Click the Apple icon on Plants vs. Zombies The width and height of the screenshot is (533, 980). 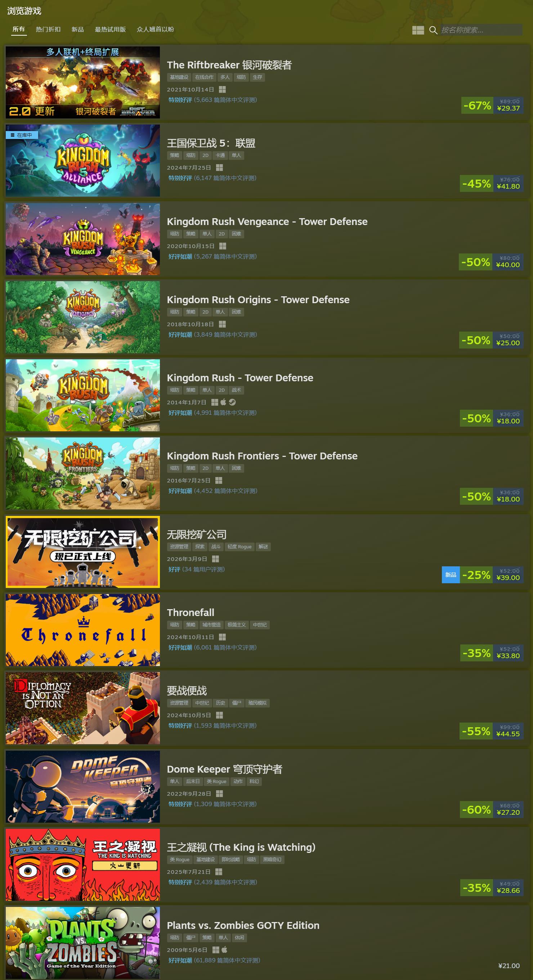tap(224, 949)
